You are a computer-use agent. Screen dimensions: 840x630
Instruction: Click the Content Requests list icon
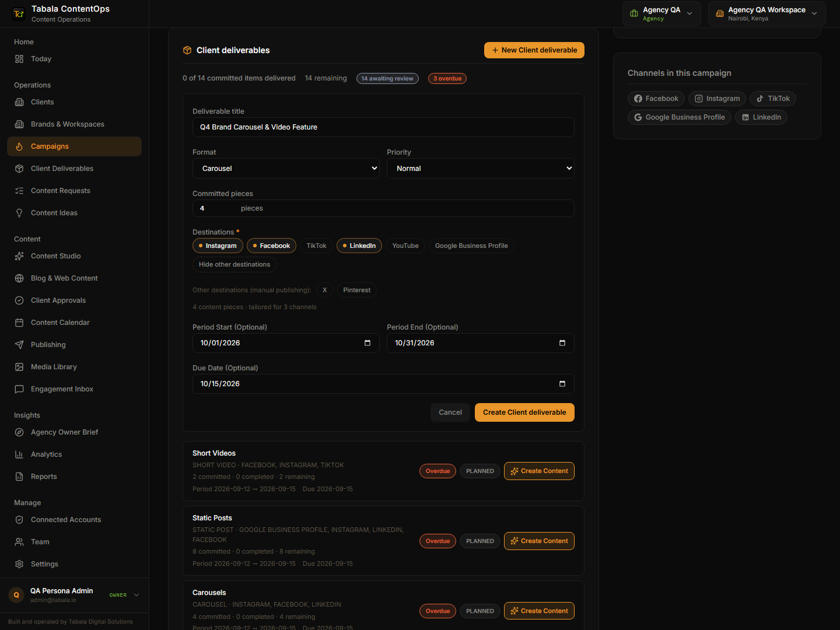(x=19, y=191)
